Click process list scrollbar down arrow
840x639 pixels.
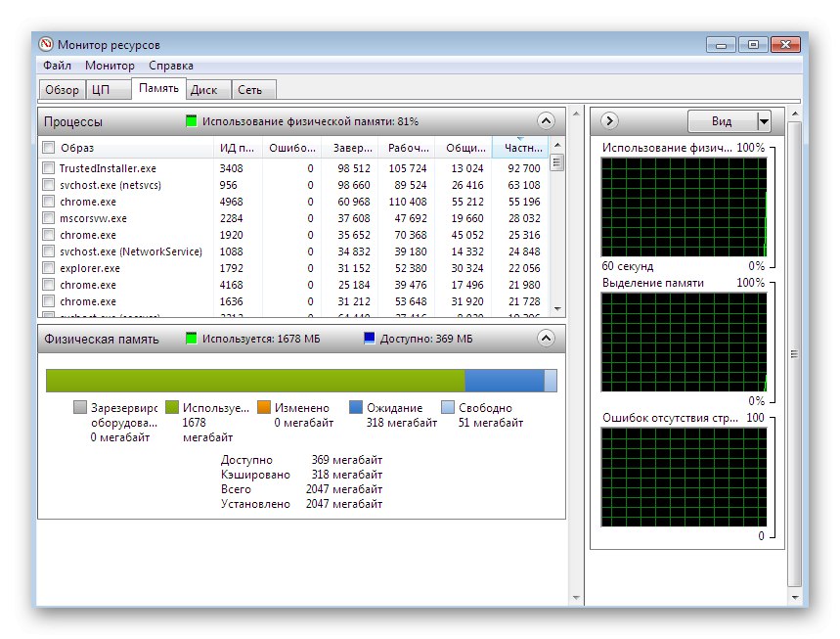point(557,309)
